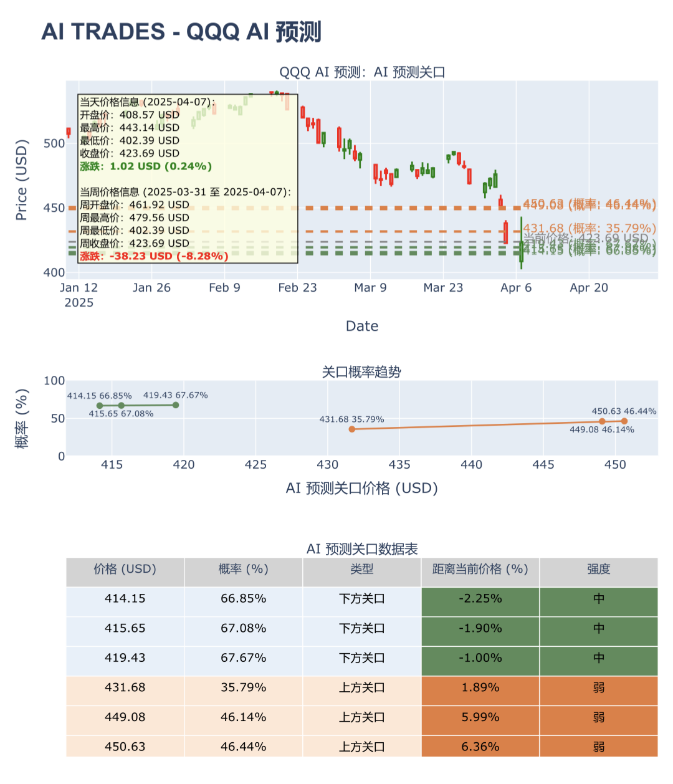Click the Mar 23 date axis tick
The width and height of the screenshot is (673, 784).
pyautogui.click(x=443, y=288)
